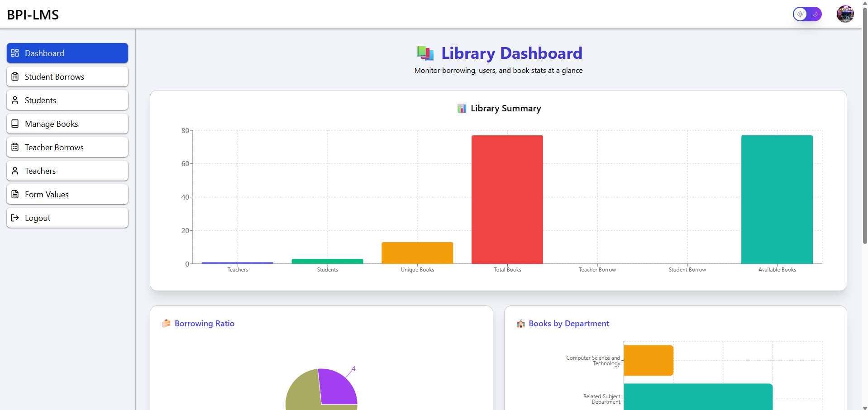Click the dashboard subtitle 'Monitor borrowing, users...'
The image size is (868, 410).
pos(498,71)
